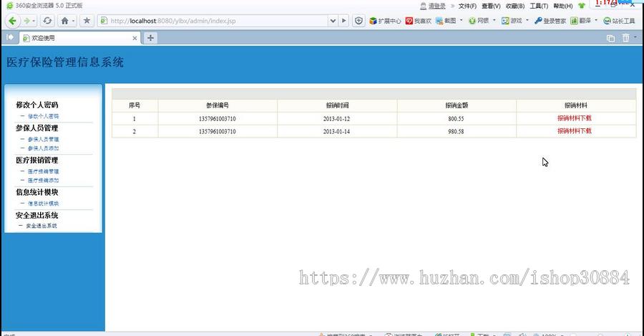The height and width of the screenshot is (336, 644).
Task: Toggle the sidebar icon left of the tabs
Action: (10, 37)
